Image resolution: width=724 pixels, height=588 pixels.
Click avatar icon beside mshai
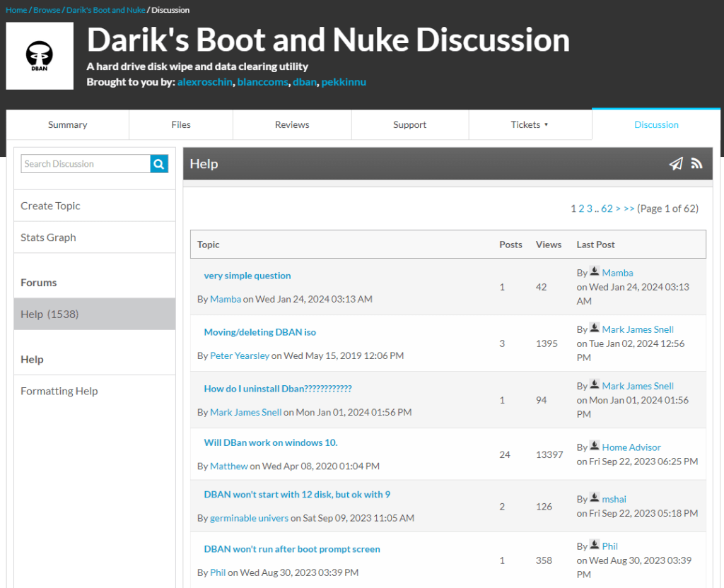coord(595,498)
